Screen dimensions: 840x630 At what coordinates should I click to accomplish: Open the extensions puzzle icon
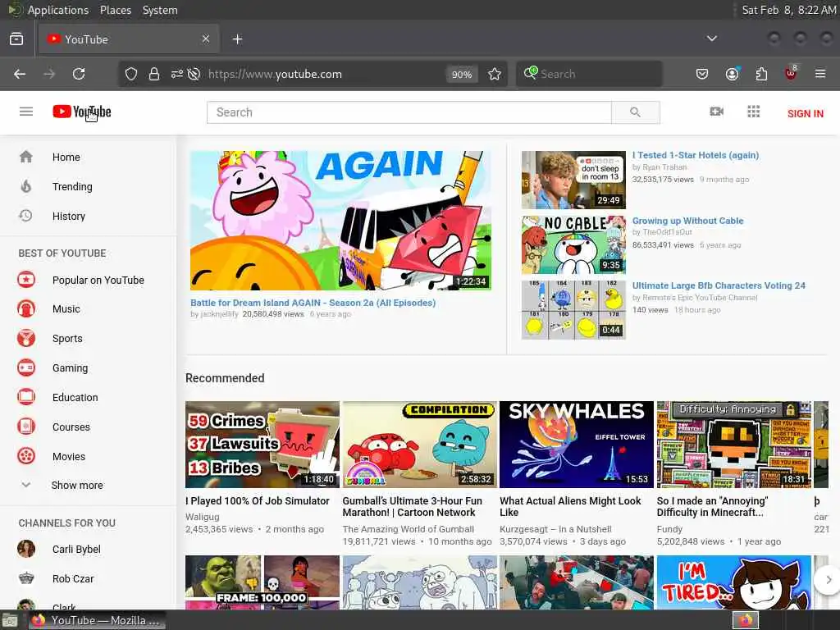(761, 74)
